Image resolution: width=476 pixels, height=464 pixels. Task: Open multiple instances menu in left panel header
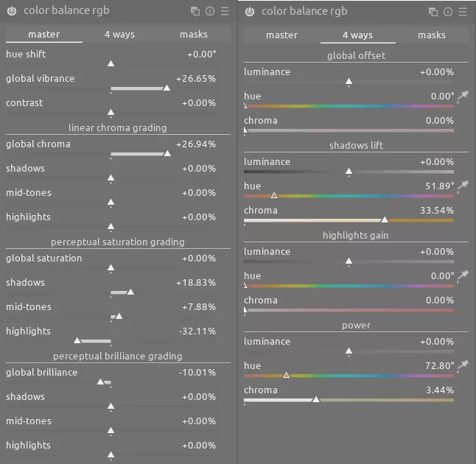click(x=195, y=12)
